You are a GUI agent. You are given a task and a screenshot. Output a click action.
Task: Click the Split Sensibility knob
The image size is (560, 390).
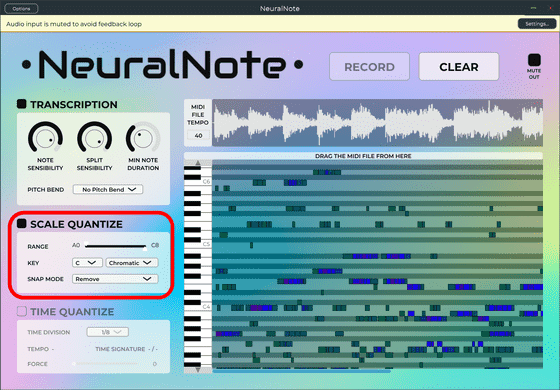(x=94, y=138)
